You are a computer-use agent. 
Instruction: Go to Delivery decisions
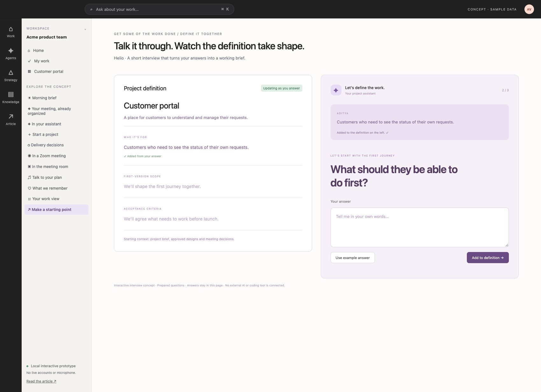point(56,145)
